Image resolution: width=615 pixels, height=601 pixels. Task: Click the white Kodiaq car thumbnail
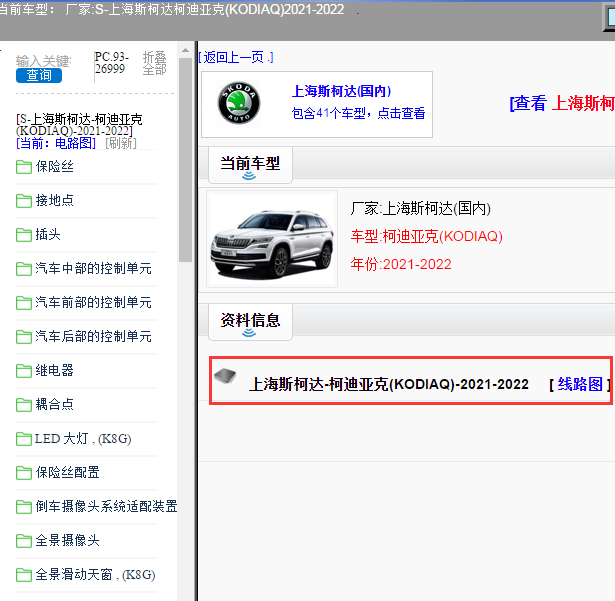point(272,239)
